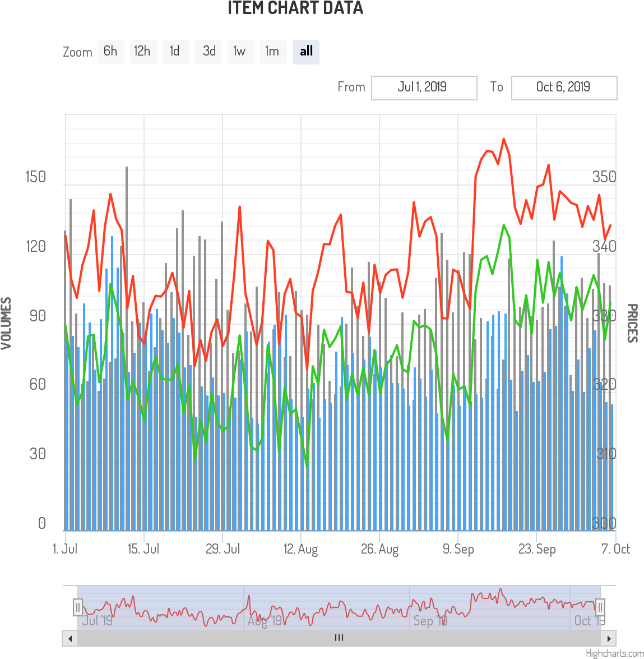Edit the From date field Jul 1, 2019
The width and height of the screenshot is (644, 659).
424,88
